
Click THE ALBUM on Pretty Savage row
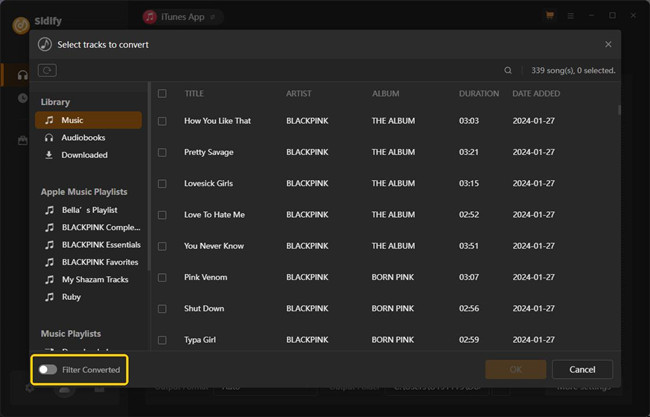(x=393, y=153)
